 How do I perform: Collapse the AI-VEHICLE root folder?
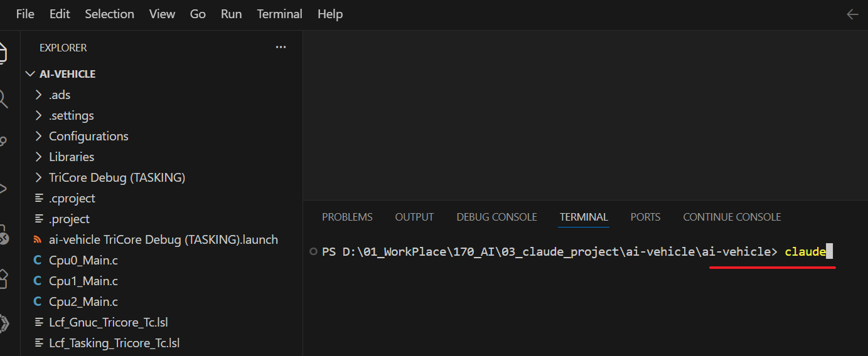tap(29, 74)
